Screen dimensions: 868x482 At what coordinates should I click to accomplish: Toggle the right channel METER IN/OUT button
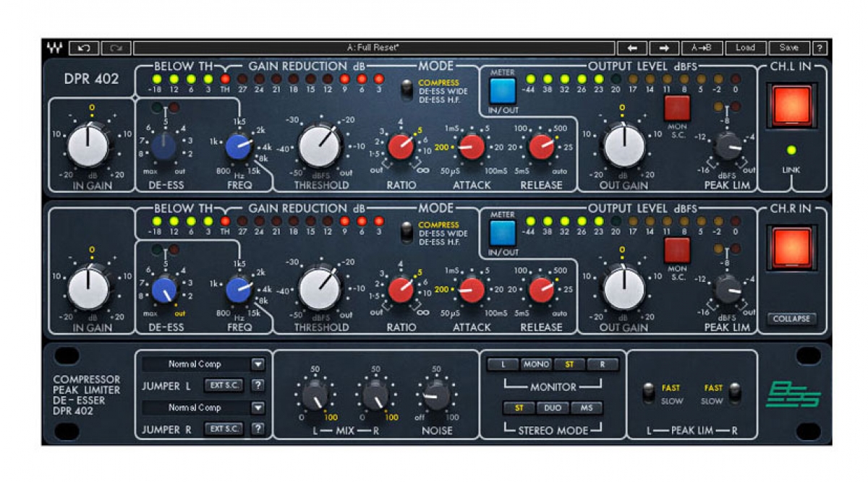[503, 233]
